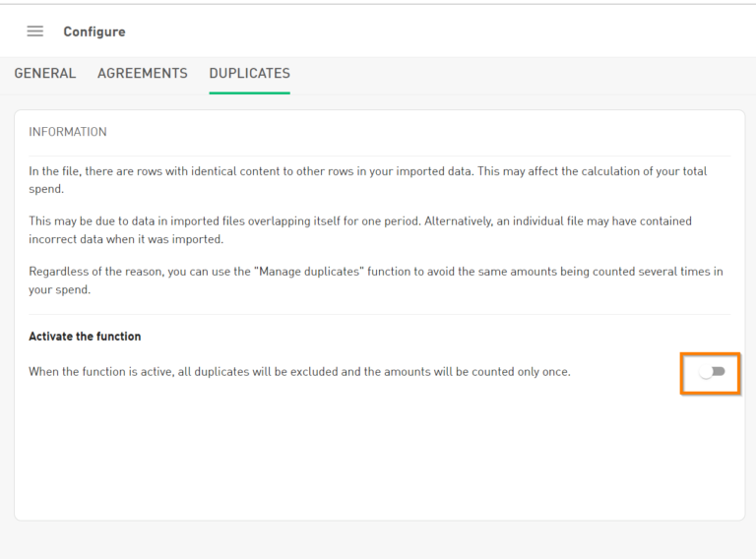Image resolution: width=756 pixels, height=559 pixels.
Task: Click the blank tab strip right of DUPLICATES
Action: (x=522, y=74)
